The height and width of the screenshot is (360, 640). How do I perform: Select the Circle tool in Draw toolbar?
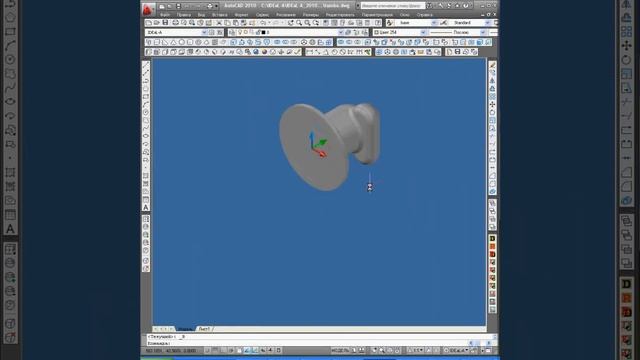click(x=146, y=113)
